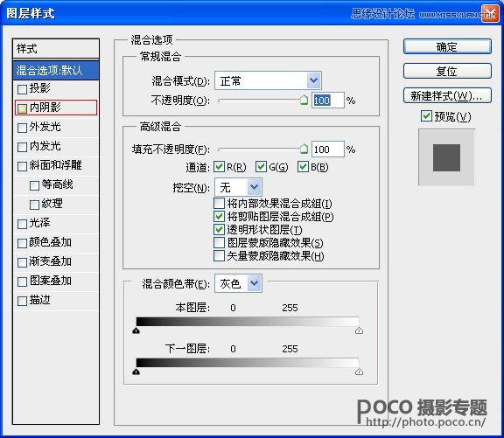The image size is (504, 438).
Task: Open the 混合颜色带 blend-if dropdown
Action: pos(238,283)
